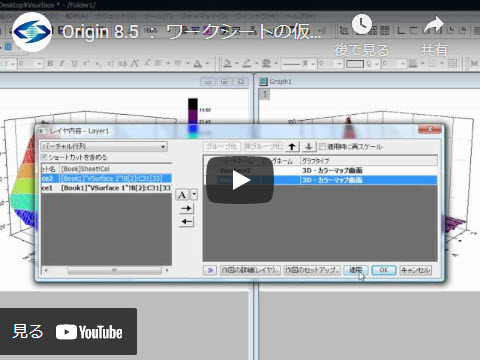Screen dimensions: 480x360
Task: Click the bold B formatting icon
Action: click(50, 63)
